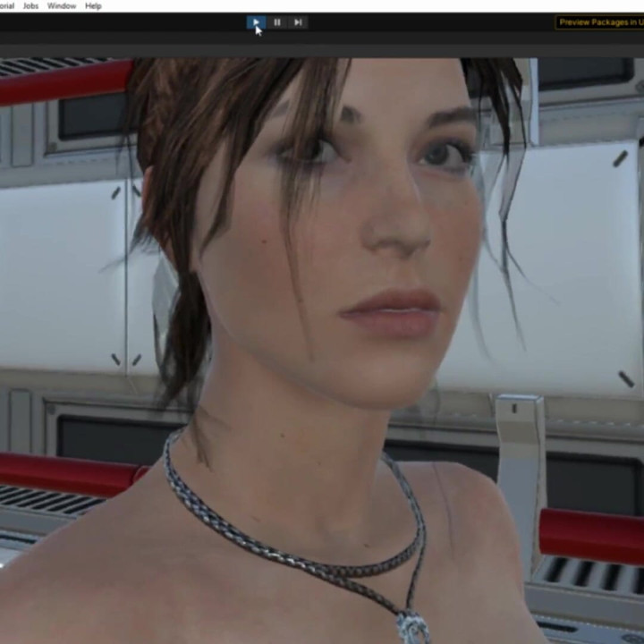Click the Step frame button
This screenshot has width=644, height=644.
point(298,22)
